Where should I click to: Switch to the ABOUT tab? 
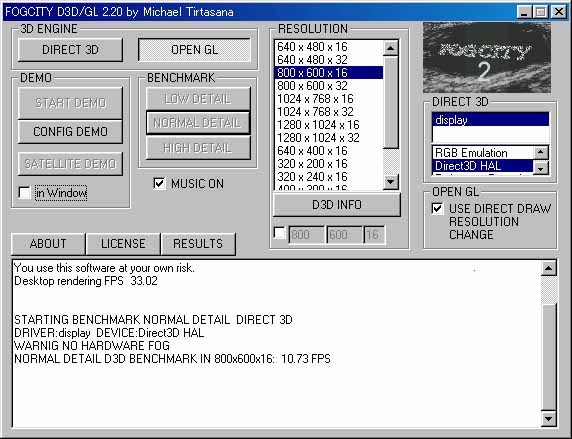tap(48, 243)
